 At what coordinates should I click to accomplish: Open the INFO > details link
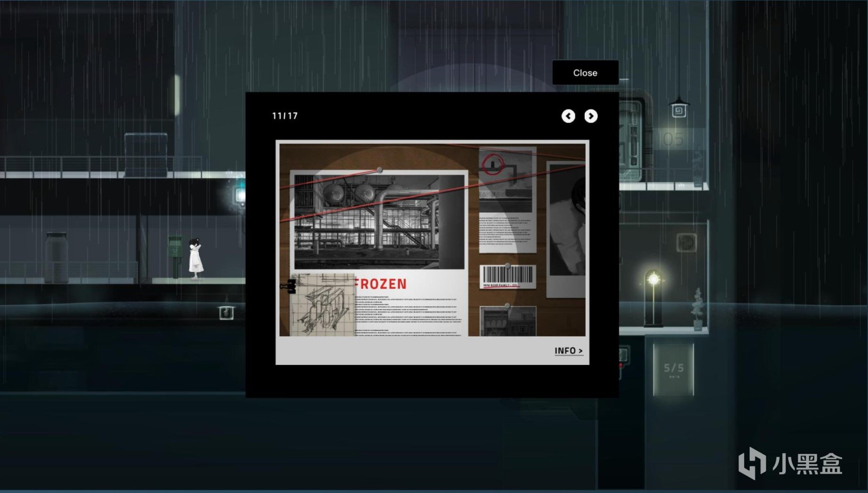(x=569, y=351)
